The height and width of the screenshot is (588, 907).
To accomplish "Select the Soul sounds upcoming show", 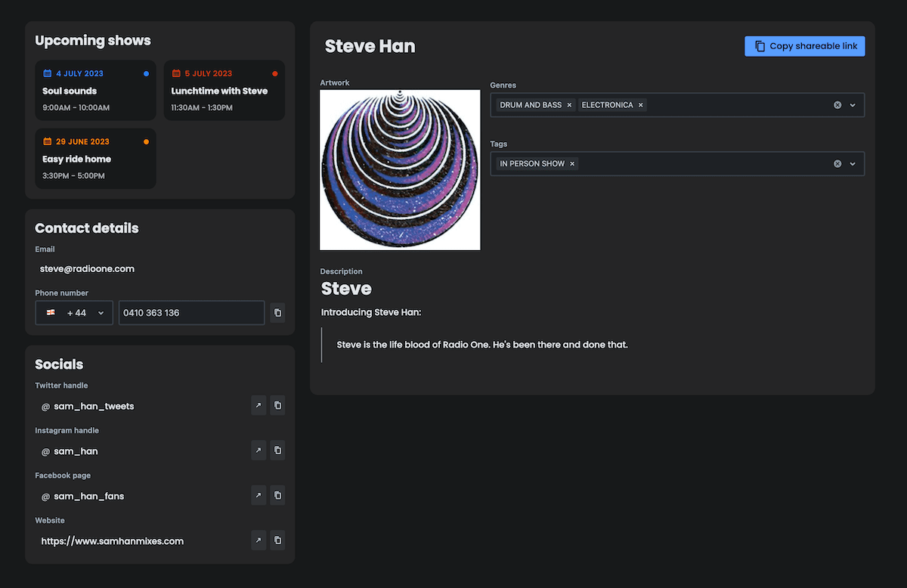I will pyautogui.click(x=95, y=90).
